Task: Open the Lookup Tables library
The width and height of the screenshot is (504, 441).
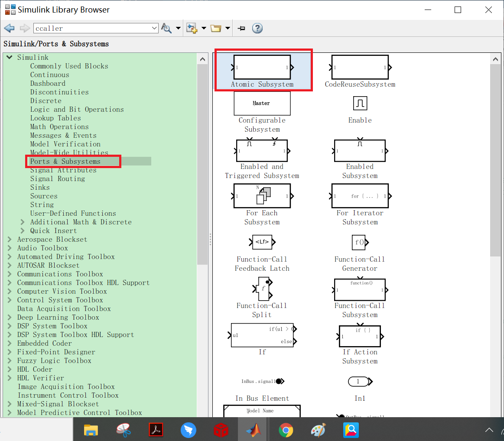Action: click(x=55, y=118)
